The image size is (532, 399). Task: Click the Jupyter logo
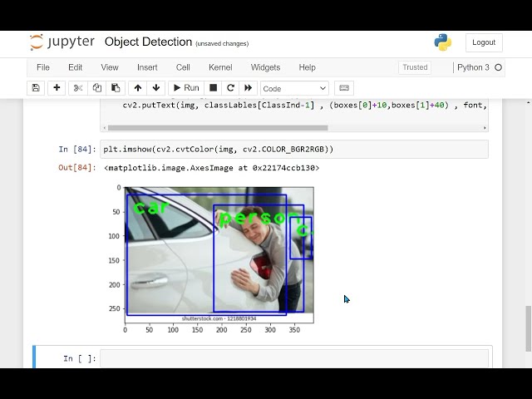click(x=62, y=42)
